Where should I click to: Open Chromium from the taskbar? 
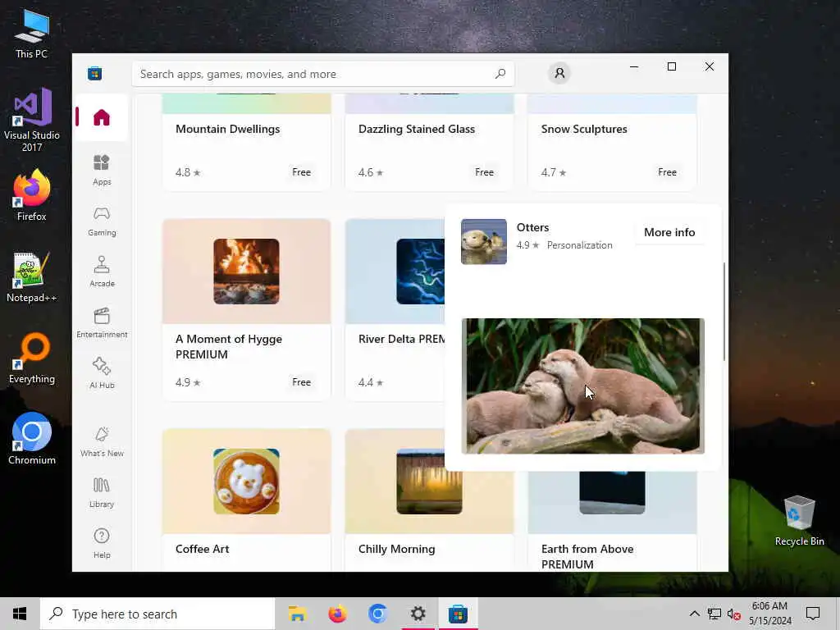(x=377, y=614)
